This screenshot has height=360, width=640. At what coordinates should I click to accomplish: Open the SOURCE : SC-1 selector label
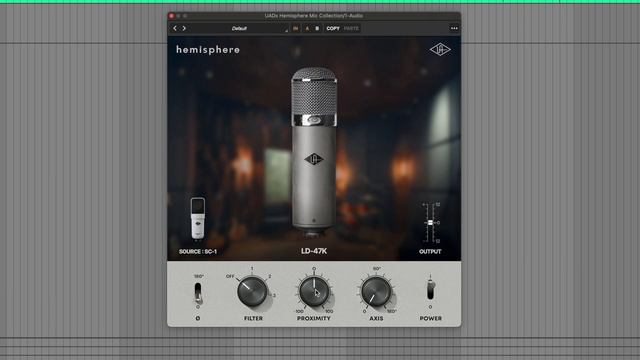198,251
